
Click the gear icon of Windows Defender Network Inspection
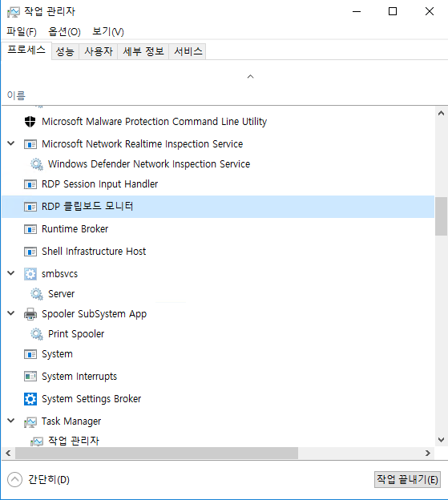click(37, 164)
